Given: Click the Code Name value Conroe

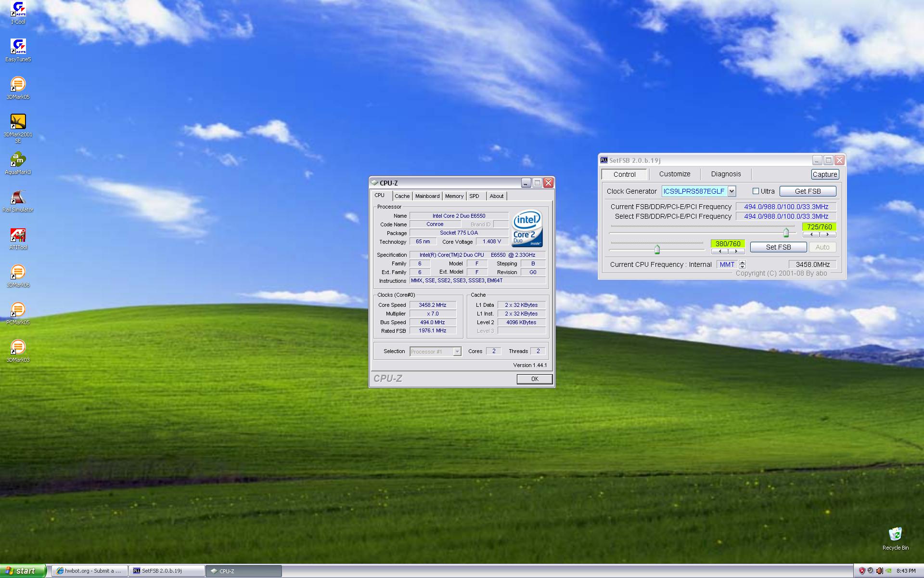Looking at the screenshot, I should 435,224.
